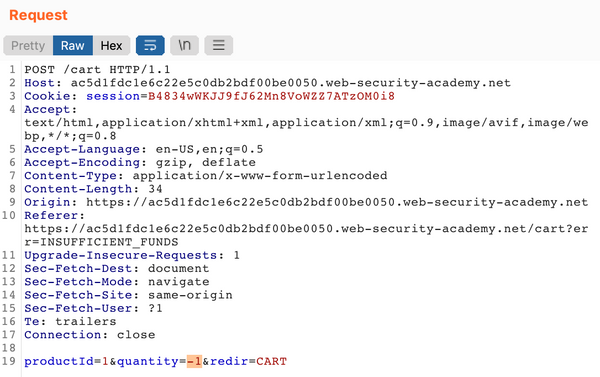Show non-printable characters with \n button
Image resolution: width=600 pixels, height=377 pixels.
point(184,46)
